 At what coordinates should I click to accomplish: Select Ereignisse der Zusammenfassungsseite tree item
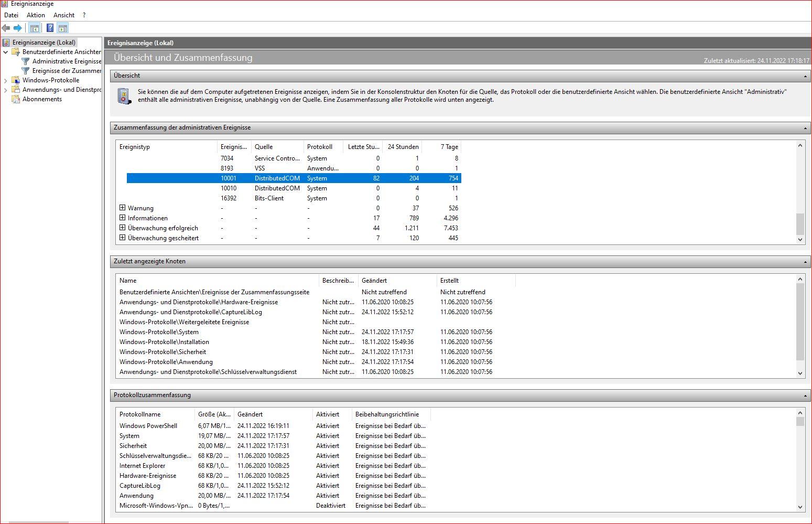pyautogui.click(x=67, y=71)
